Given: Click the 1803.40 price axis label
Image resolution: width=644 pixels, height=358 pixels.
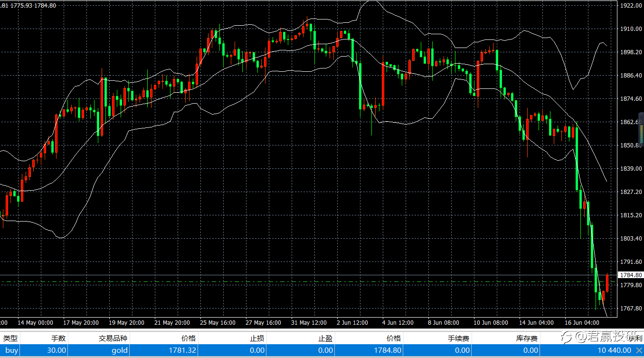Looking at the screenshot, I should pyautogui.click(x=631, y=239).
